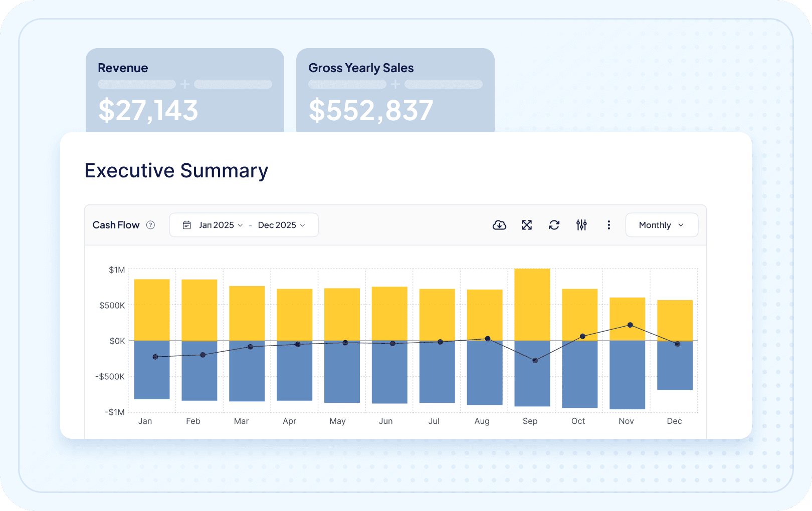Image resolution: width=812 pixels, height=511 pixels.
Task: Click the Sep yellow inflow bar
Action: click(532, 305)
